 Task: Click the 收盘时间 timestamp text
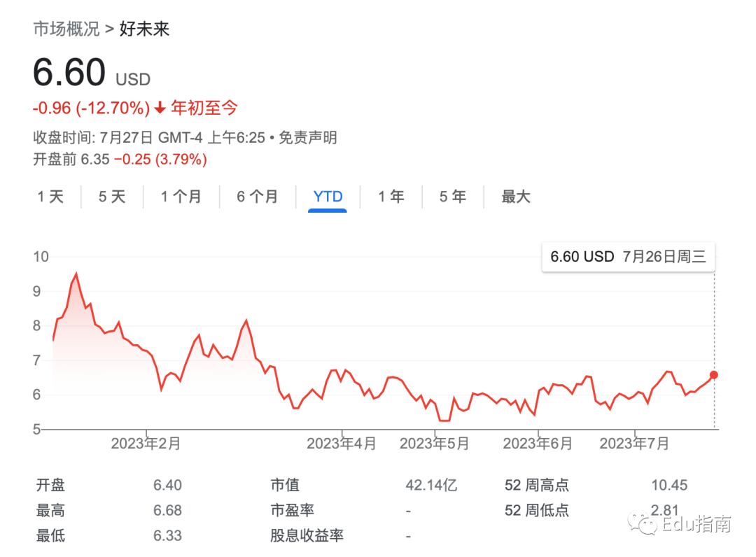pyautogui.click(x=149, y=138)
